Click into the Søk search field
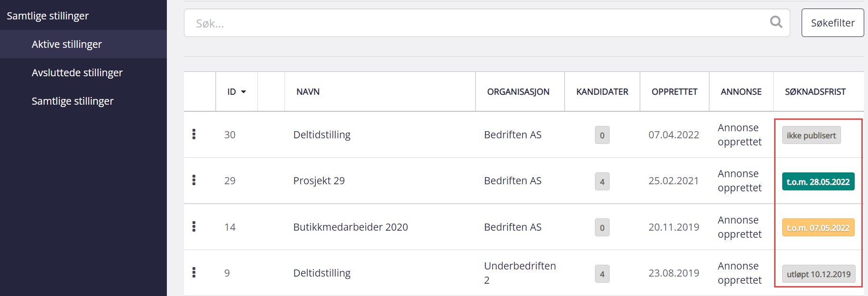868x296 pixels. (474, 23)
